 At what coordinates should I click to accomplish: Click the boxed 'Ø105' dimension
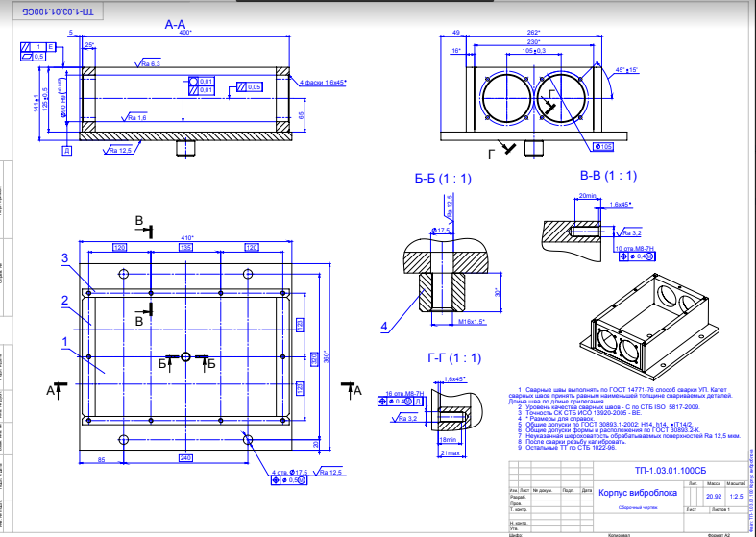click(602, 147)
